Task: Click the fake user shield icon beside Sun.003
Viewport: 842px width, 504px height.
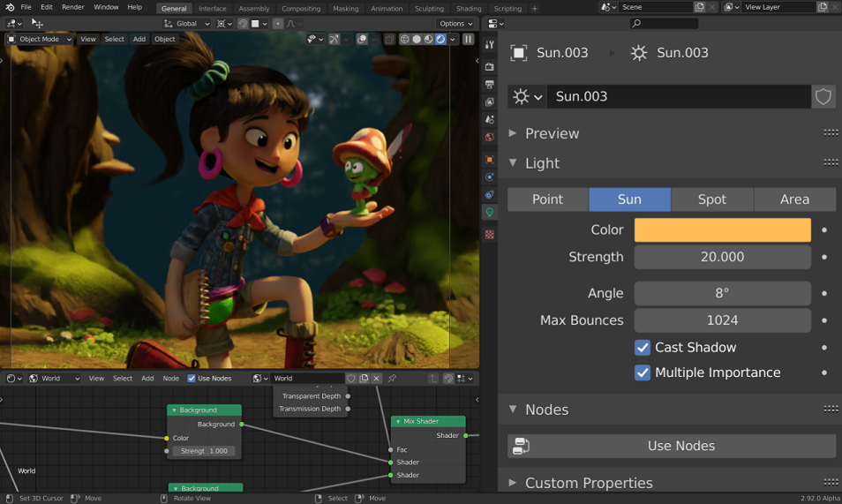Action: 823,97
